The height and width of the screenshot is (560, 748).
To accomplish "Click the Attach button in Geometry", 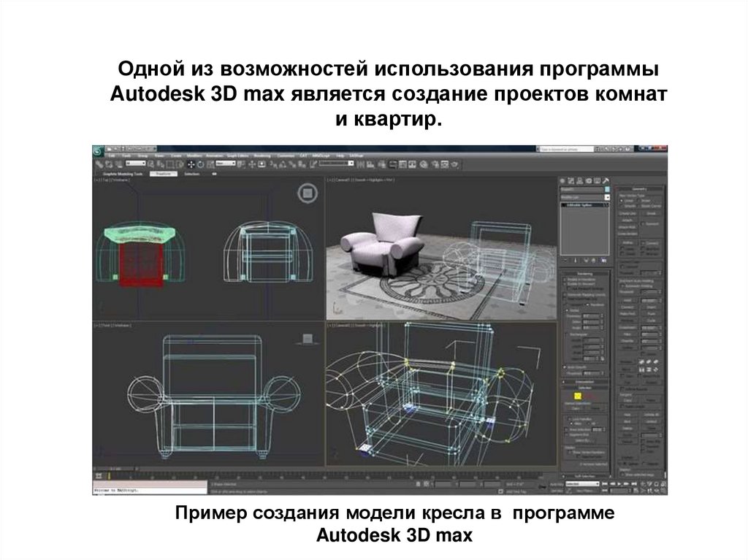I will (x=627, y=220).
